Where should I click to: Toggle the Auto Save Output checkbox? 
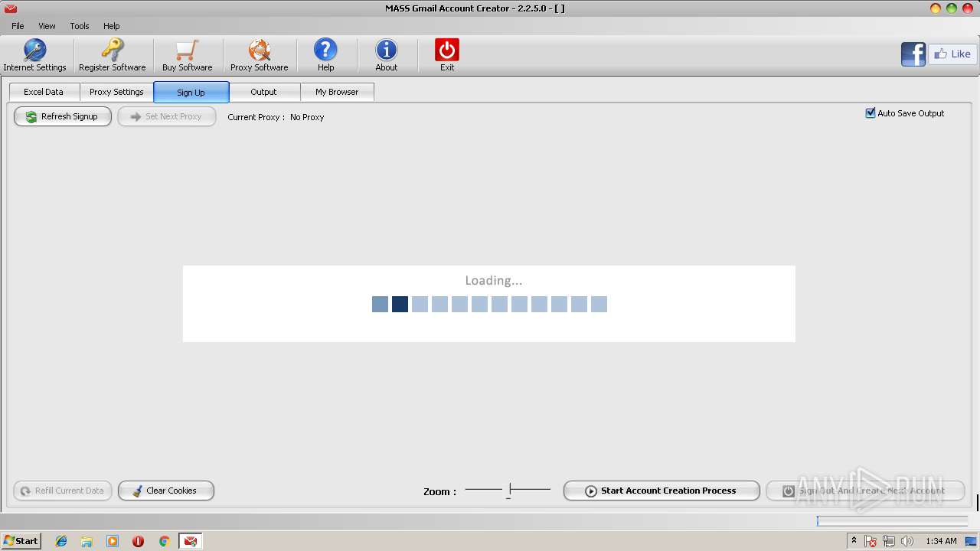coord(871,113)
